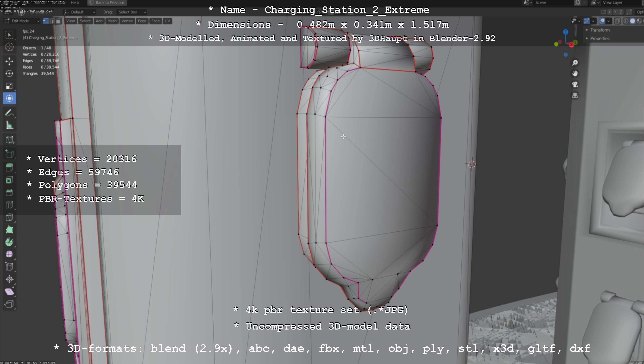Select the Select Box tool
Image resolution: width=644 pixels, height=364 pixels.
click(x=9, y=35)
